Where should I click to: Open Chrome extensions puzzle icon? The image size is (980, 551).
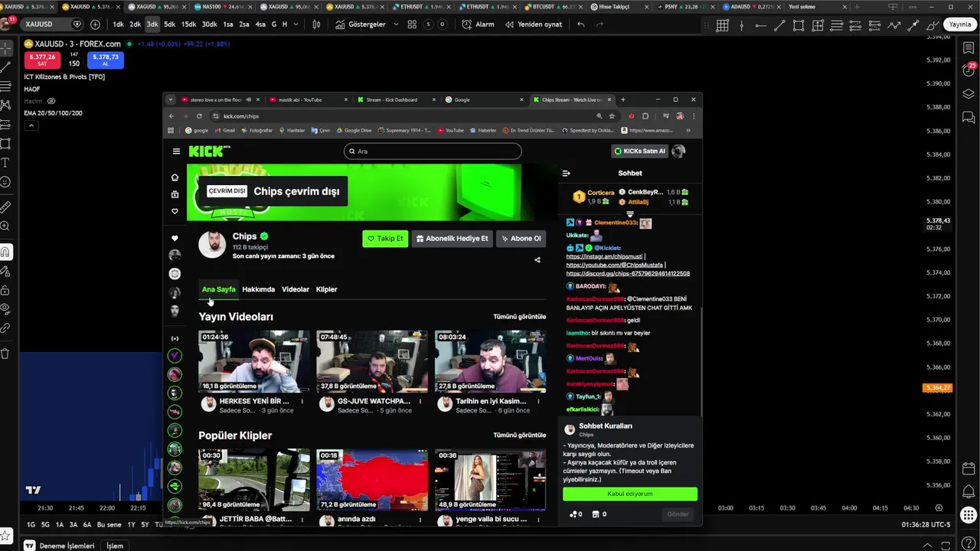645,116
